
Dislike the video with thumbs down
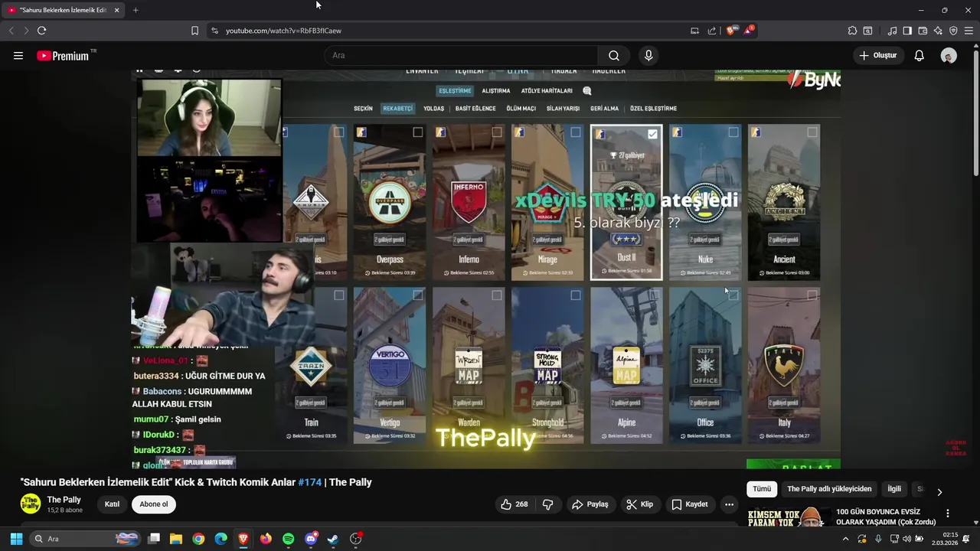pos(548,504)
